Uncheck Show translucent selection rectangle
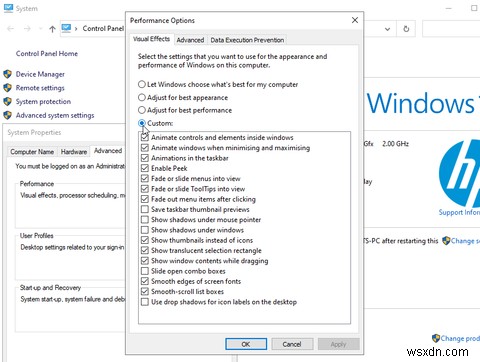 click(145, 250)
